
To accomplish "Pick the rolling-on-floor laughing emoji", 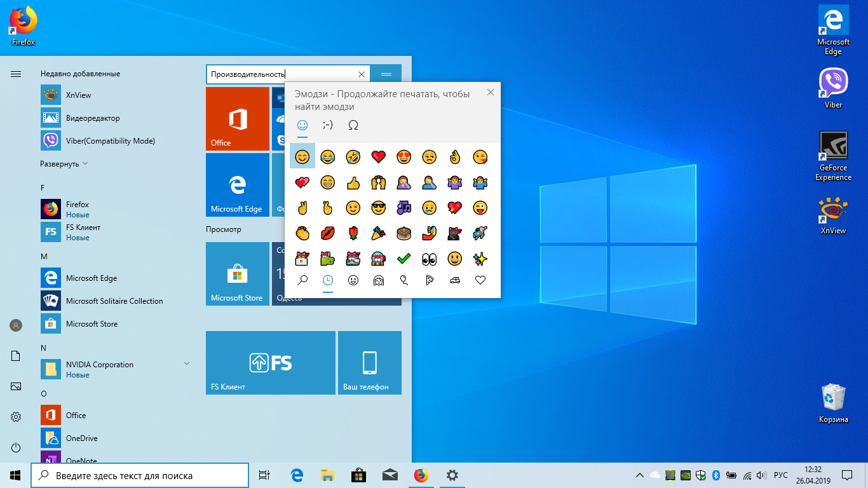I will click(353, 156).
